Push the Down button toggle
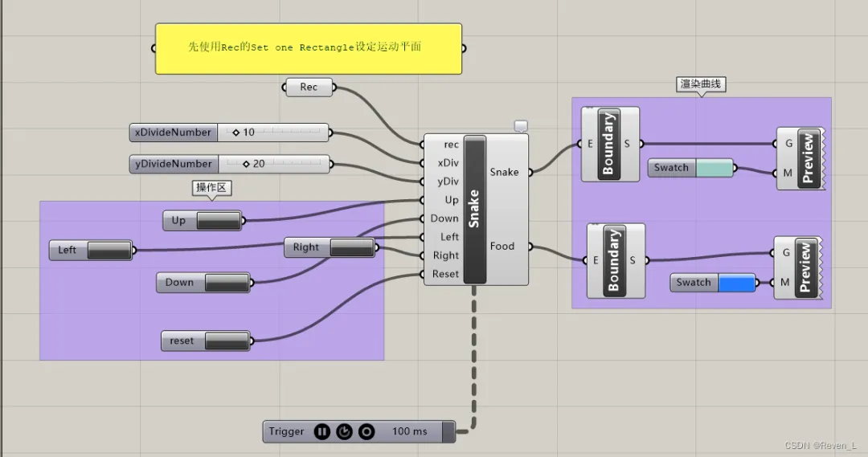This screenshot has height=457, width=868. (x=227, y=283)
